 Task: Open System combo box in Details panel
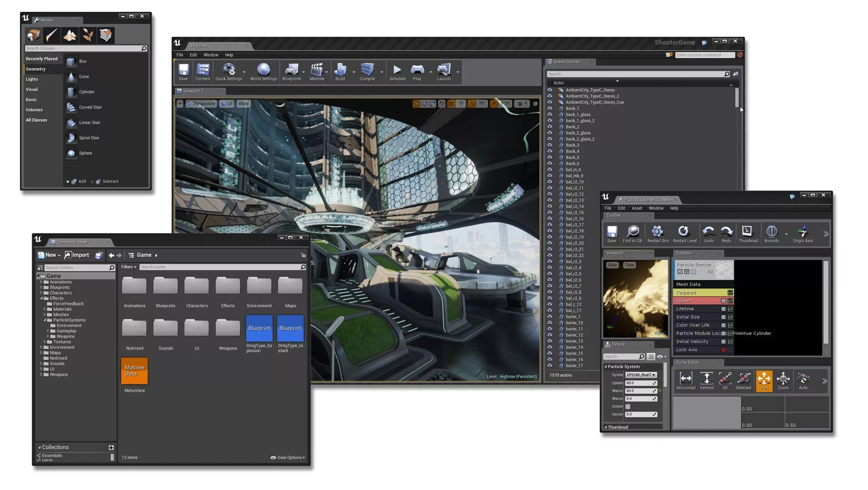tap(641, 375)
